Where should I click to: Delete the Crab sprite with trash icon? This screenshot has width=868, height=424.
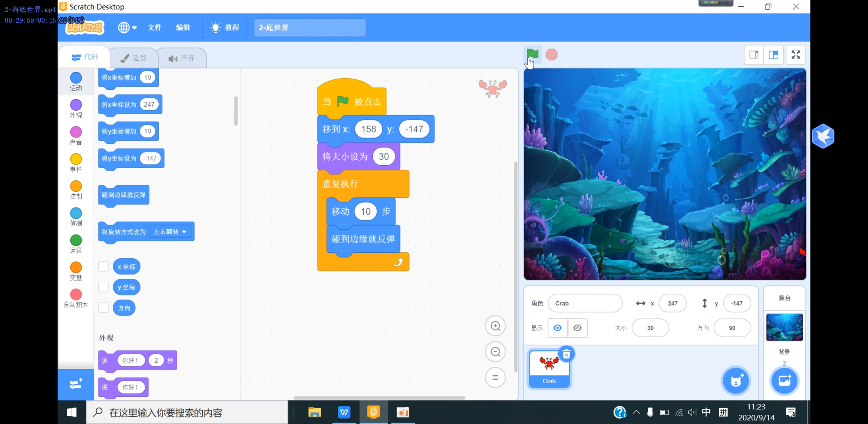pyautogui.click(x=566, y=354)
